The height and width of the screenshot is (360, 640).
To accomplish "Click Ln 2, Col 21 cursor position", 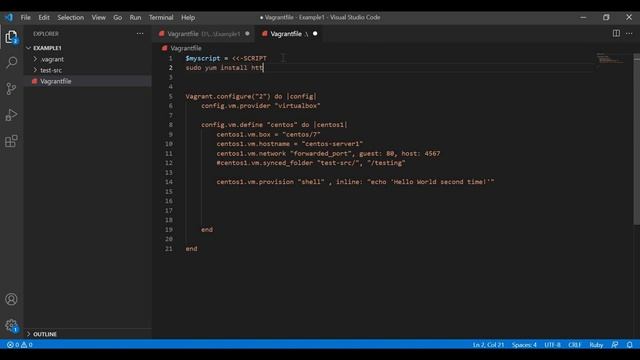I will (488, 345).
